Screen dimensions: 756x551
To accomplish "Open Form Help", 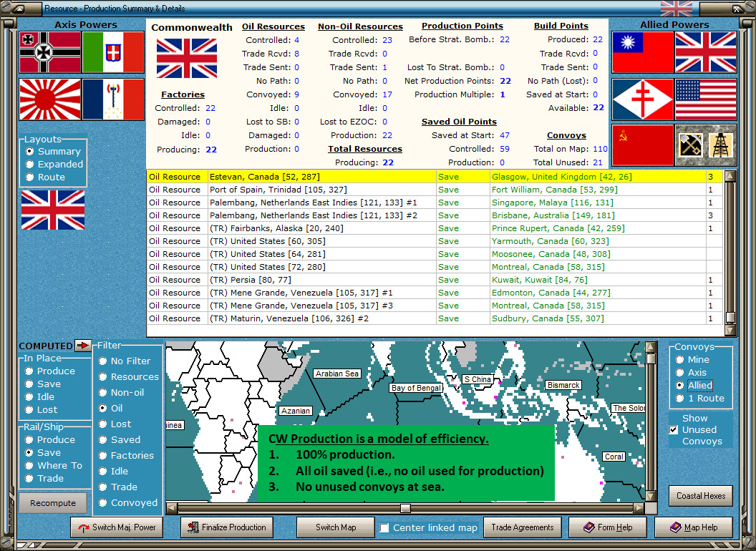I will coord(608,527).
